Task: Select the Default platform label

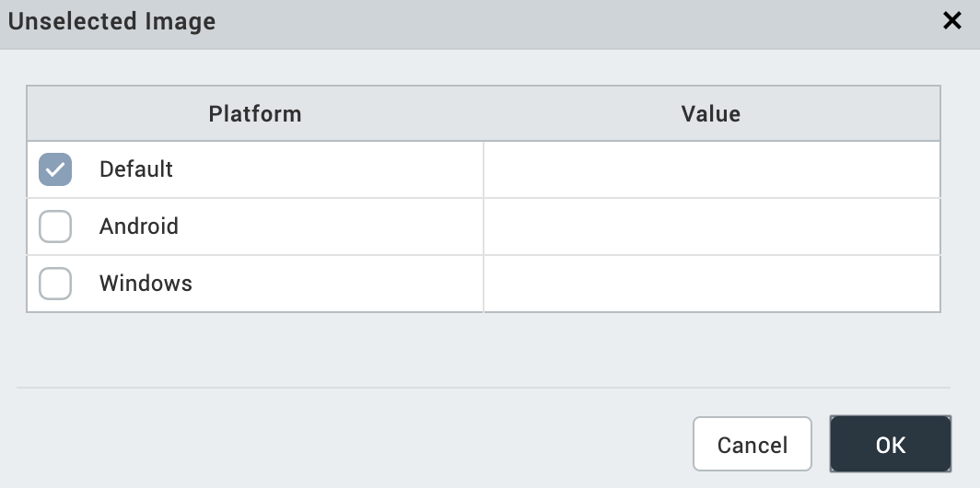Action: point(136,169)
